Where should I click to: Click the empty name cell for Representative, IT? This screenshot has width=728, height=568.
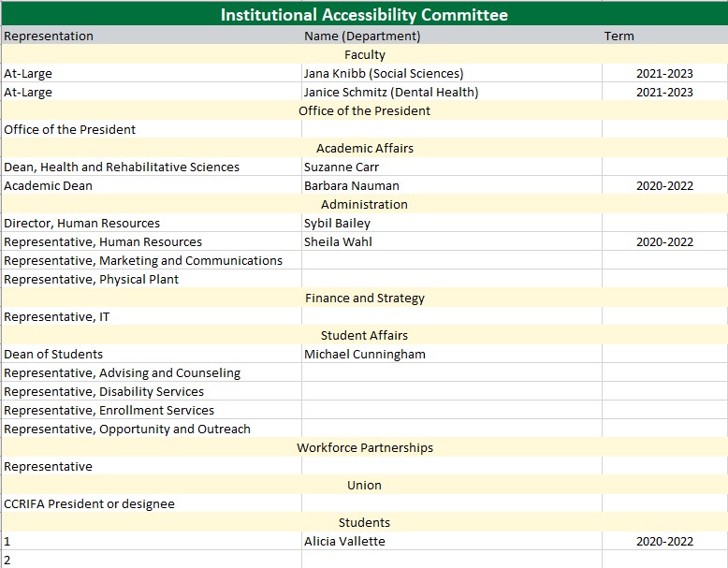click(451, 316)
